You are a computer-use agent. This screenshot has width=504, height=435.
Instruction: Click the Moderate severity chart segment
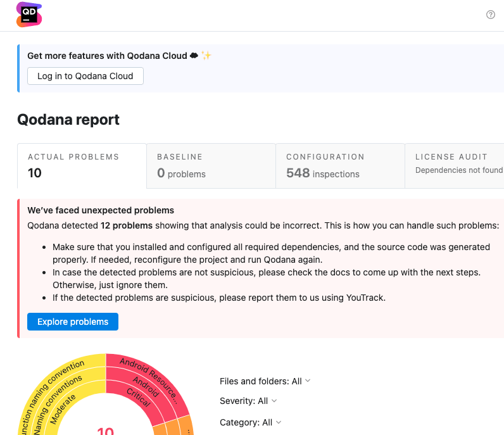point(63,409)
